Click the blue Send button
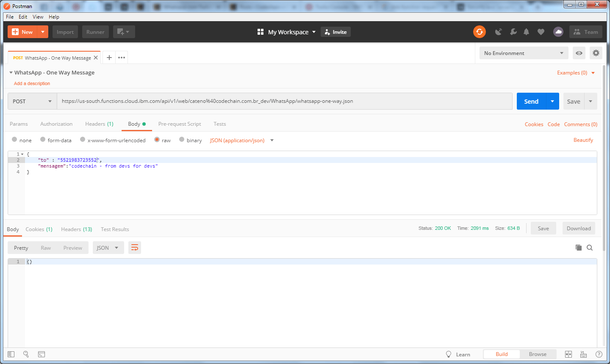This screenshot has height=364, width=610. click(x=531, y=101)
